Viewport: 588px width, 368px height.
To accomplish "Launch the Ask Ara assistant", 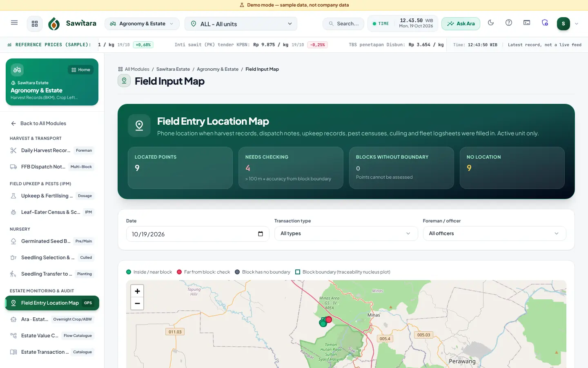I will tap(461, 24).
